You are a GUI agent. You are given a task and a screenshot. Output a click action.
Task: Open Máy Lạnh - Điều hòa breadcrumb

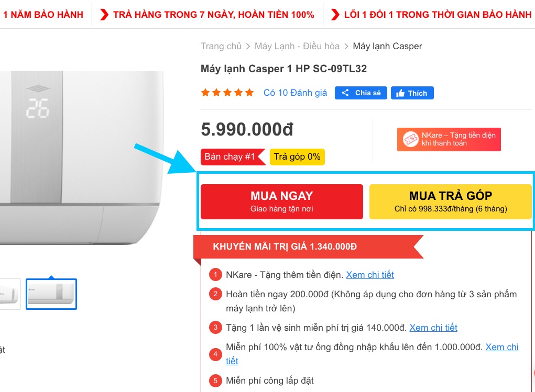click(297, 46)
